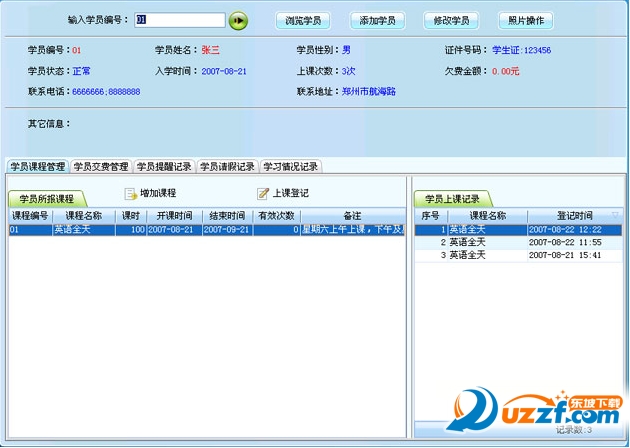Click sort arrow in 登记时间 column header
630x448 pixels.
614,215
